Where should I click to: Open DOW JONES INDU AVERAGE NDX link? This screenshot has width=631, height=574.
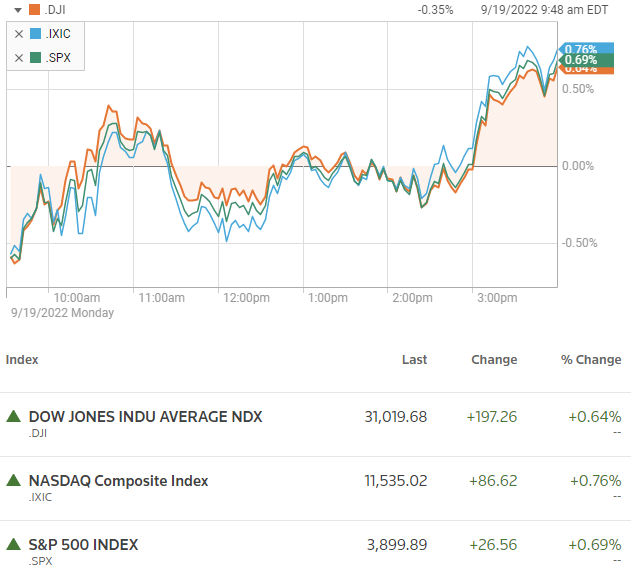[x=145, y=417]
